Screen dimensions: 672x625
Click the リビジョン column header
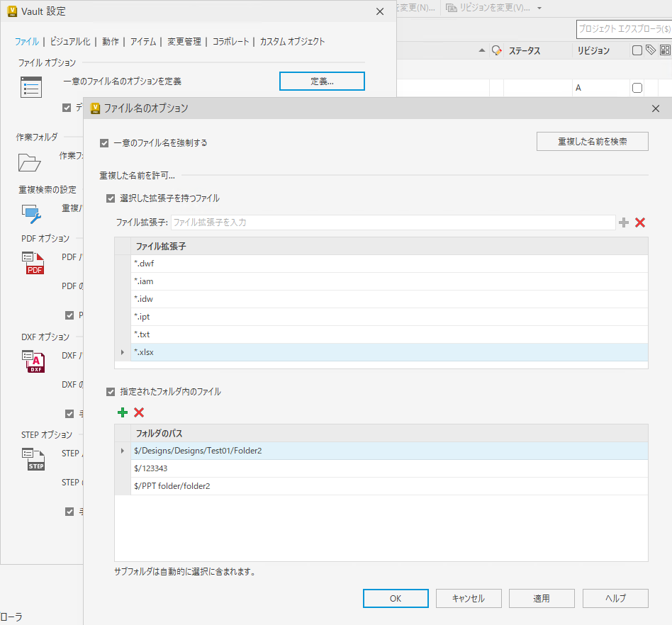600,50
